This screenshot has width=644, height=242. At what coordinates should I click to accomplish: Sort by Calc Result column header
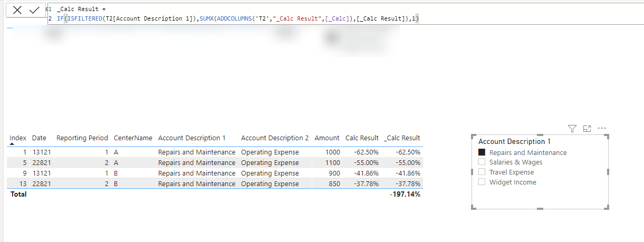click(x=362, y=138)
